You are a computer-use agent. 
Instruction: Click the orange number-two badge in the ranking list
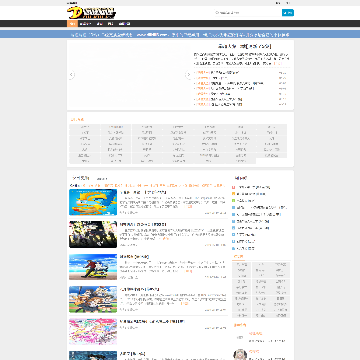click(233, 194)
